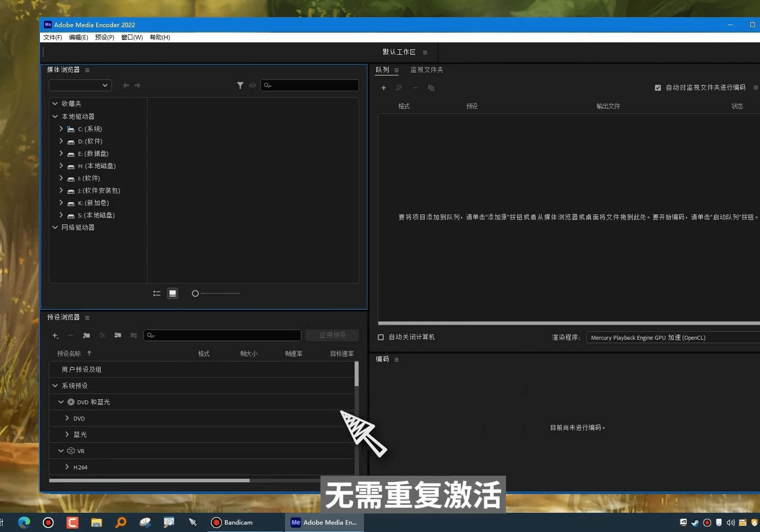Viewport: 760px width, 532px height.
Task: Open the 渲染程序 Mercury Playback Engine dropdown
Action: click(673, 337)
